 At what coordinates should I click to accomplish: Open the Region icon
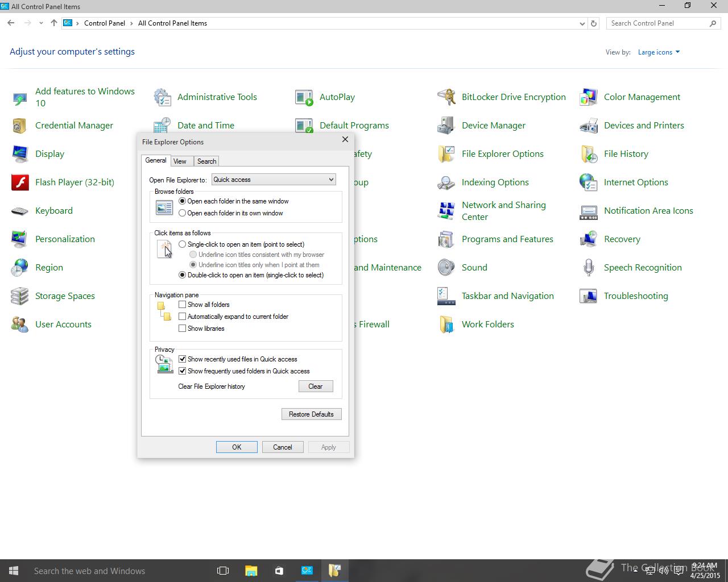tap(20, 268)
